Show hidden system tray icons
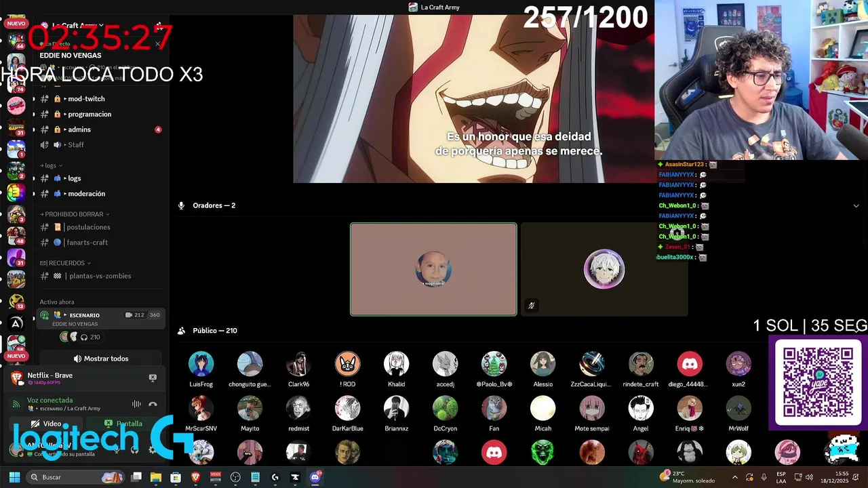The height and width of the screenshot is (488, 868). click(734, 477)
